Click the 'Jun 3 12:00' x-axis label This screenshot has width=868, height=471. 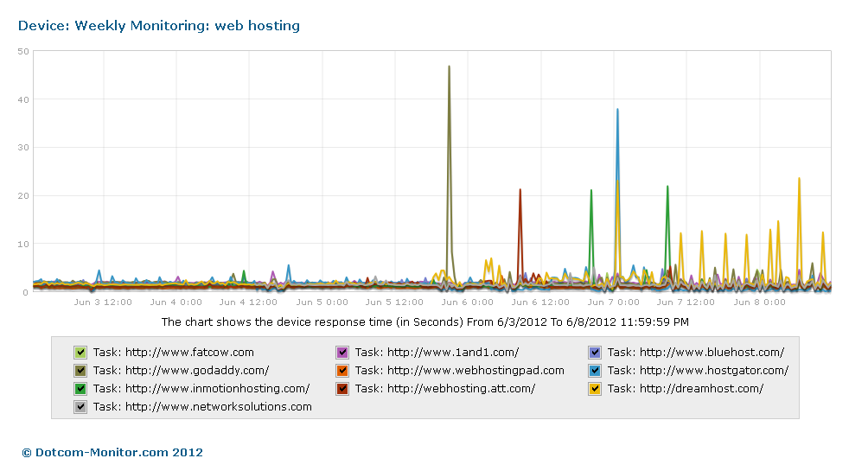click(103, 302)
